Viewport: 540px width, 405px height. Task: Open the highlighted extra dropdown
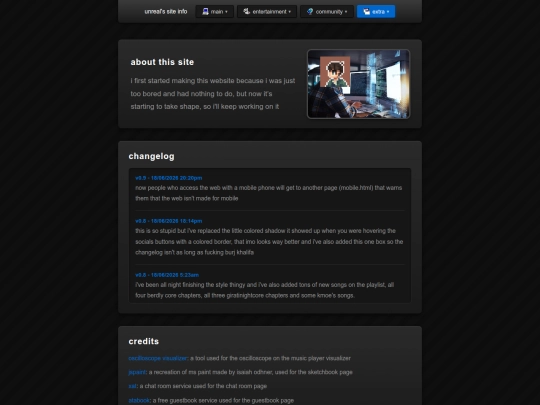[x=376, y=11]
